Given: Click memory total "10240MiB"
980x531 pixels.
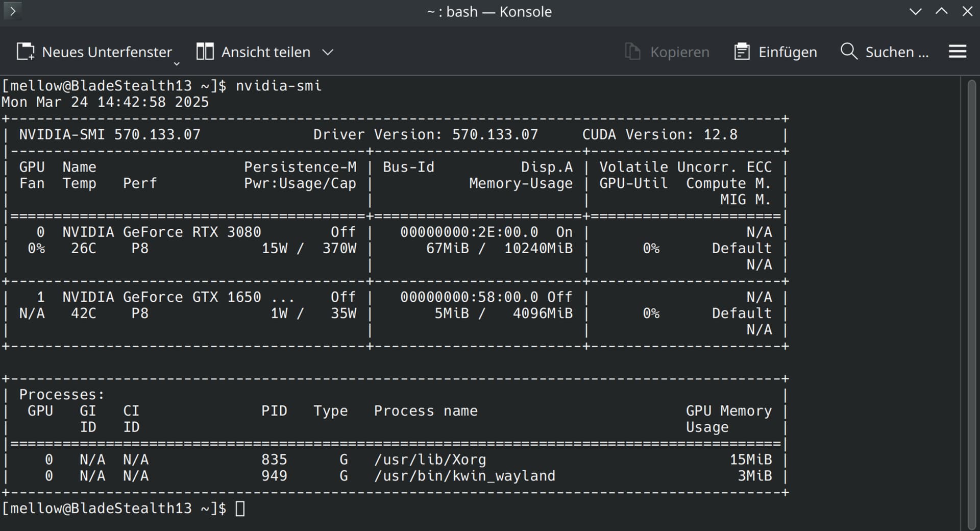Looking at the screenshot, I should pos(538,249).
